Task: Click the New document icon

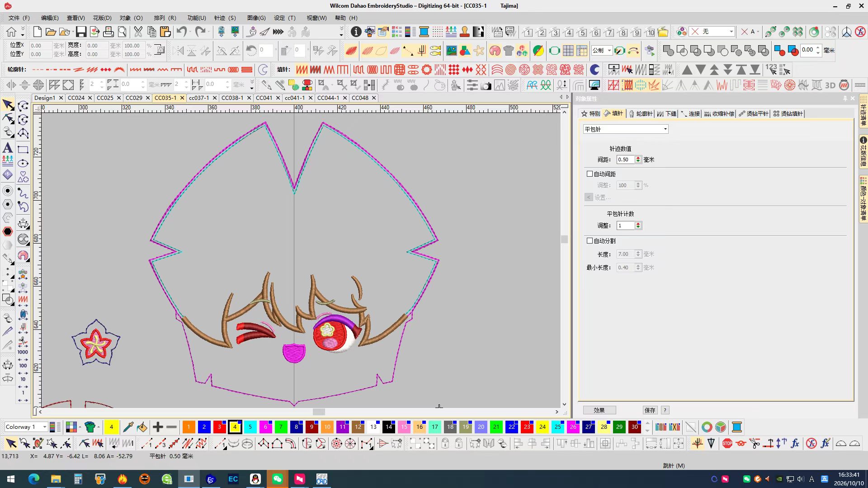Action: pos(38,32)
